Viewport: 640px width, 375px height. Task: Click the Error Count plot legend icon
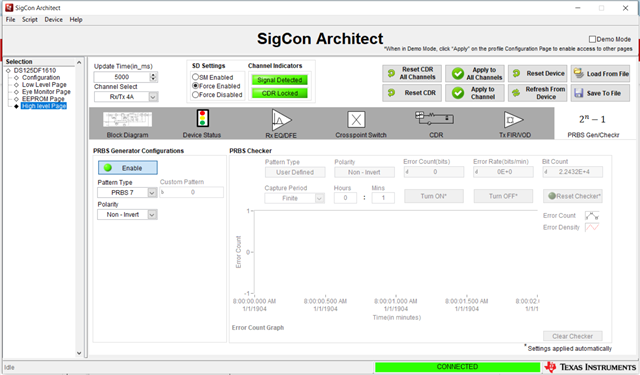pyautogui.click(x=592, y=215)
